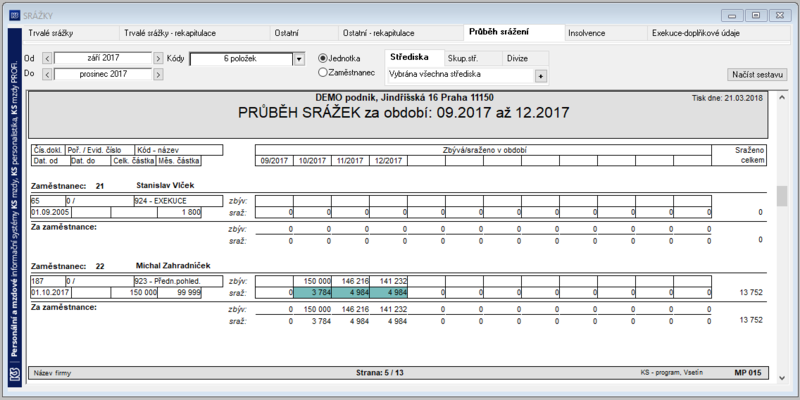The image size is (800, 400).
Task: Click the SRÁŽKY window title icon
Action: 14,16
